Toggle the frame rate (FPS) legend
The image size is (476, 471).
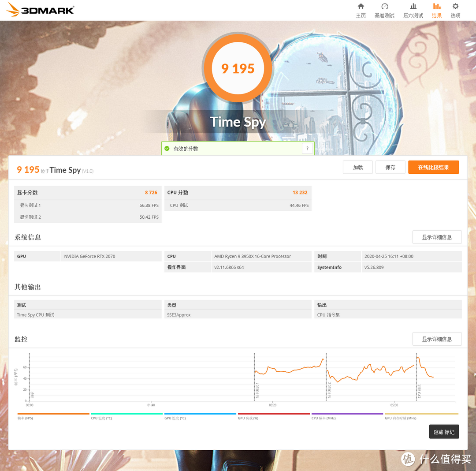pos(53,416)
